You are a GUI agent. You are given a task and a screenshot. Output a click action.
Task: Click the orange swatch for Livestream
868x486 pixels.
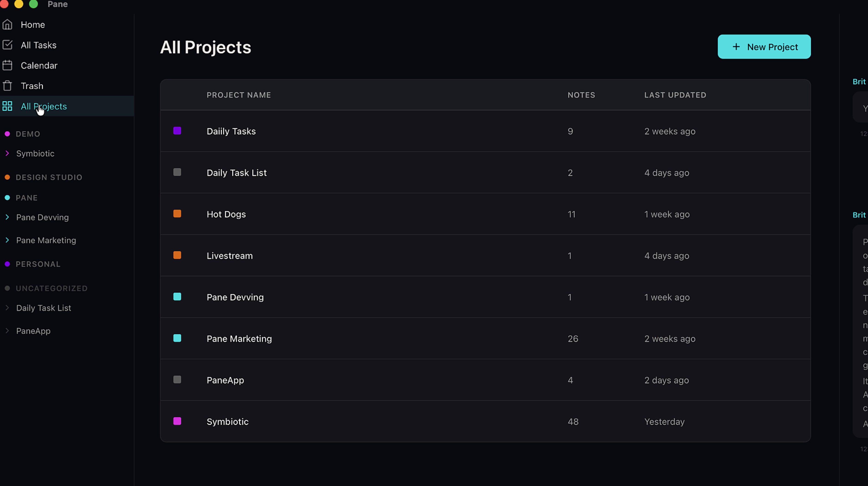point(177,255)
